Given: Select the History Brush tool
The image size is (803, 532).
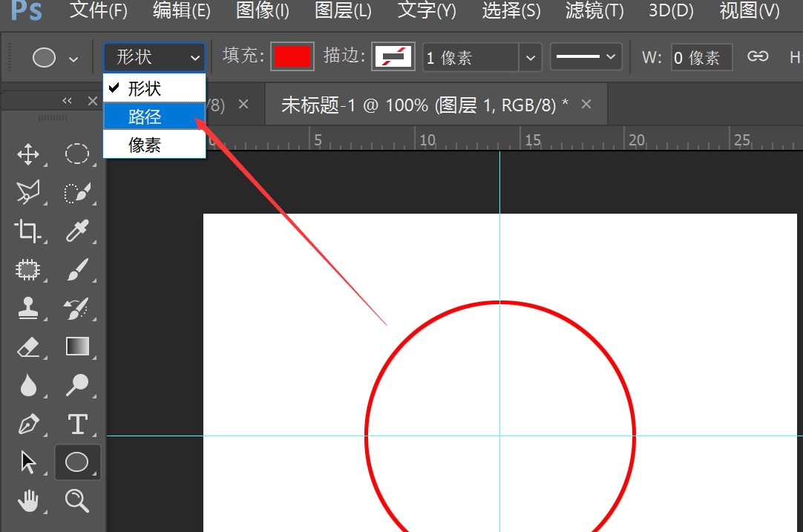Looking at the screenshot, I should 77,308.
